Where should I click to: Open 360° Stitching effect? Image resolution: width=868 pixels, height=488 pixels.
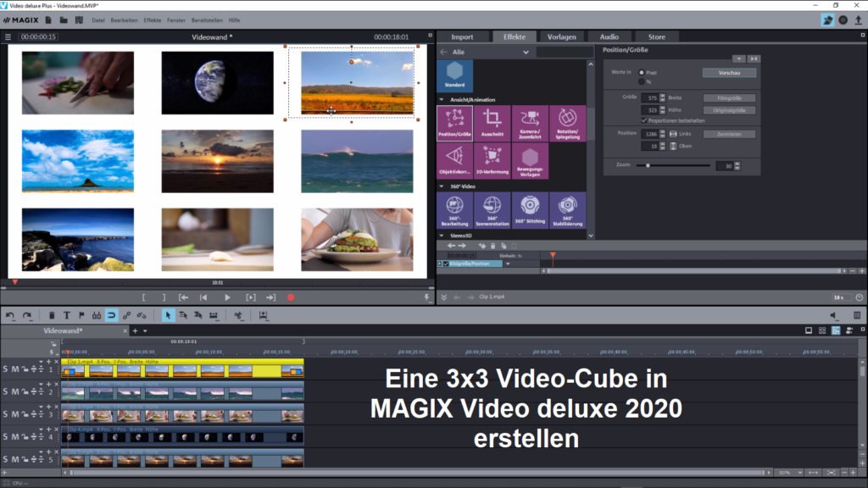(530, 210)
